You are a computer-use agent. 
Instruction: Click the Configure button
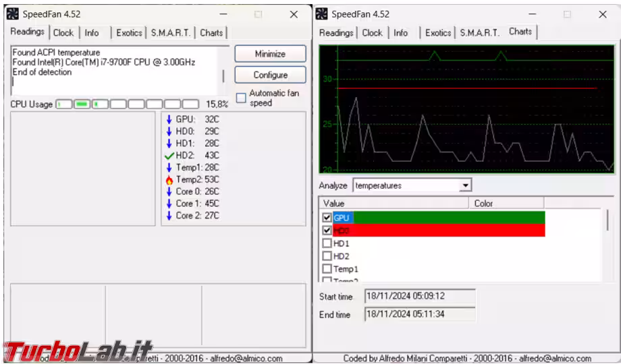pyautogui.click(x=270, y=75)
